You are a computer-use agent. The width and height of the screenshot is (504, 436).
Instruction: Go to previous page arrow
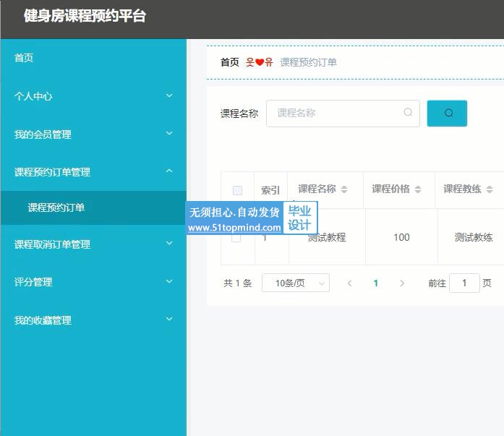coord(350,283)
